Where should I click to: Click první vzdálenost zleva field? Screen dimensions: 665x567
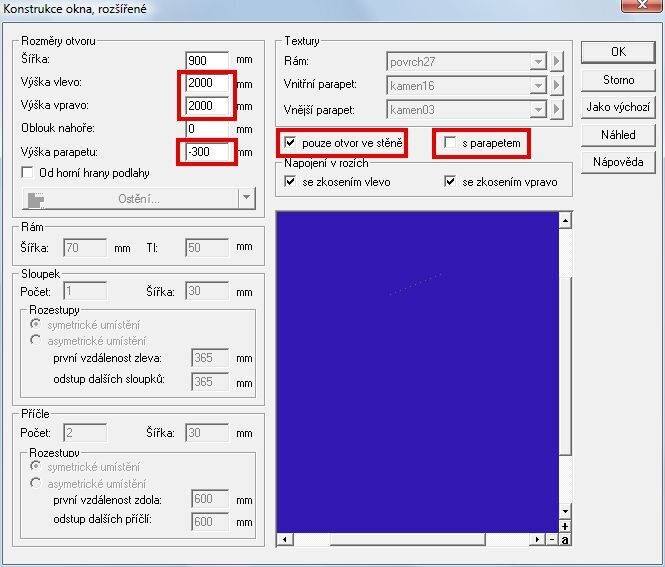click(210, 358)
